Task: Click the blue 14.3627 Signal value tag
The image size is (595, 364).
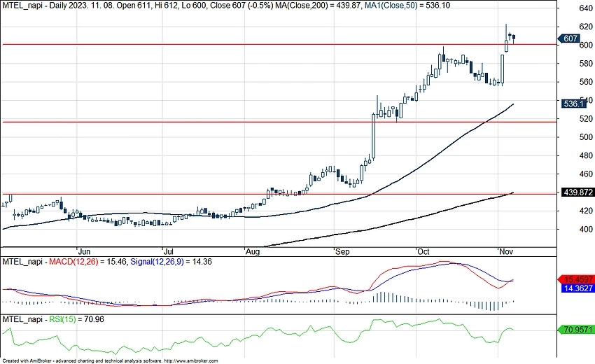Action: 574,288
